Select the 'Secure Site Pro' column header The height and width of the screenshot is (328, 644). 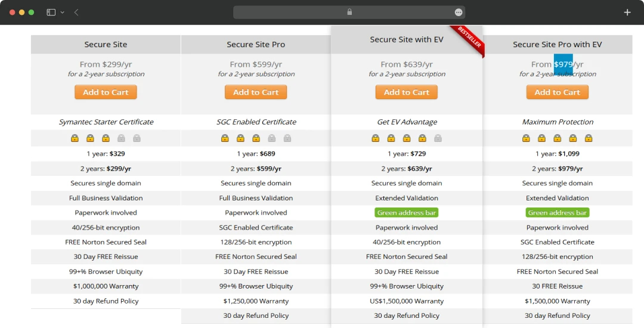click(256, 44)
